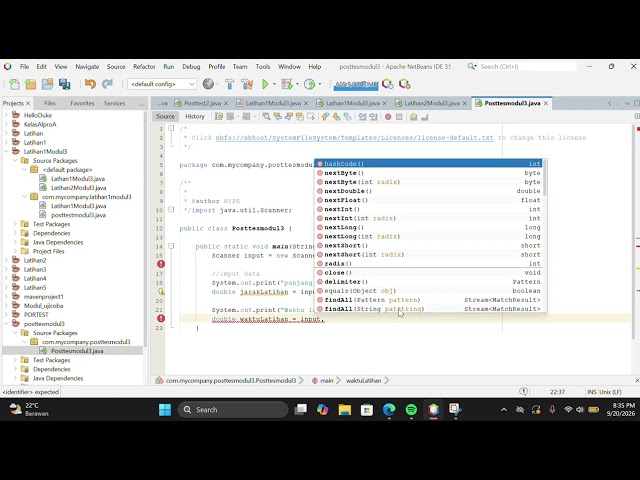Switch to the Files panel tab
Screen dimensions: 640x480
coord(50,103)
